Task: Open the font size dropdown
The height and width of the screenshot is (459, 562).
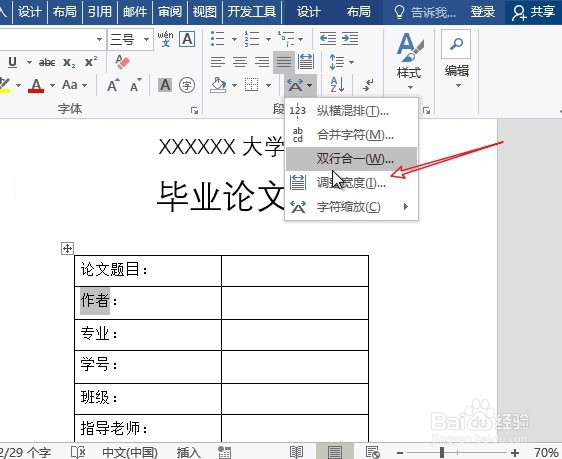Action: pyautogui.click(x=147, y=39)
